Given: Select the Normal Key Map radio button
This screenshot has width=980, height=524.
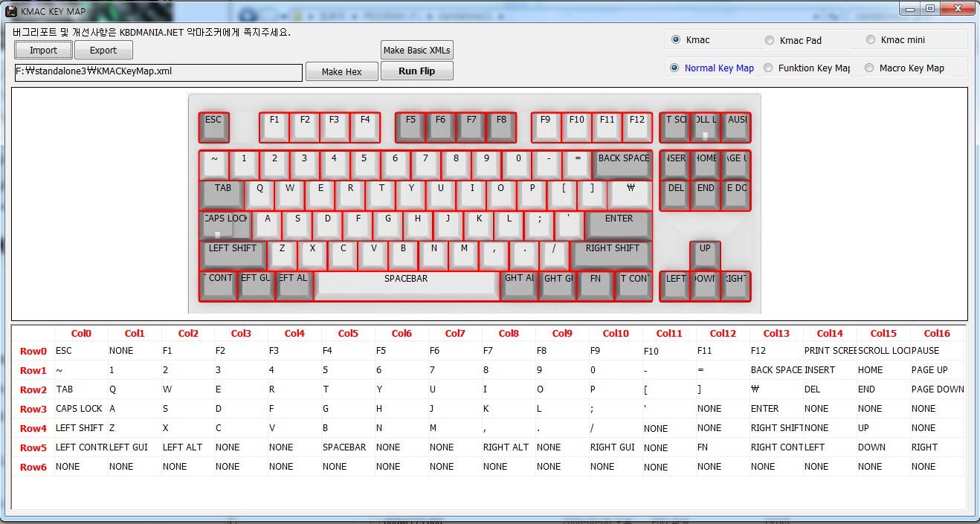Looking at the screenshot, I should click(712, 68).
